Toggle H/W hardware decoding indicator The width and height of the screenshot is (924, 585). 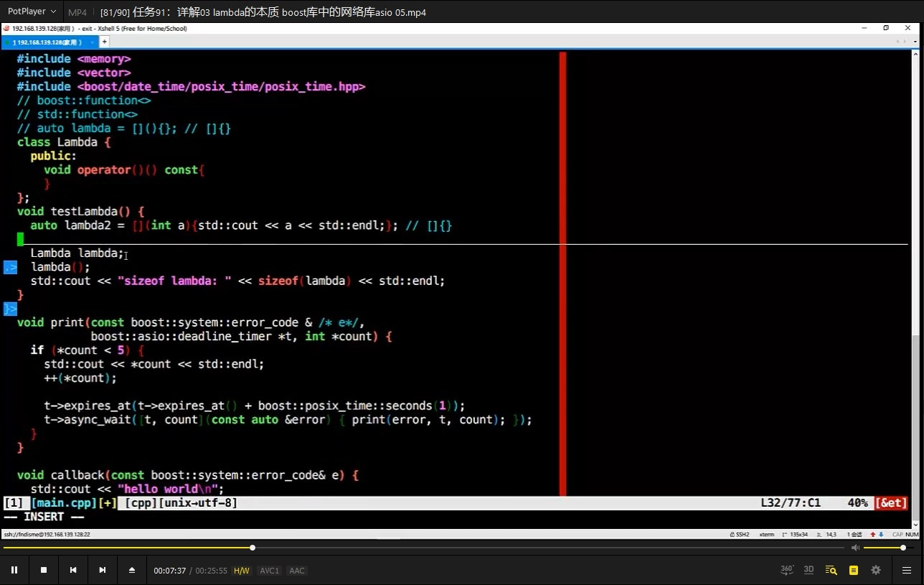click(241, 570)
